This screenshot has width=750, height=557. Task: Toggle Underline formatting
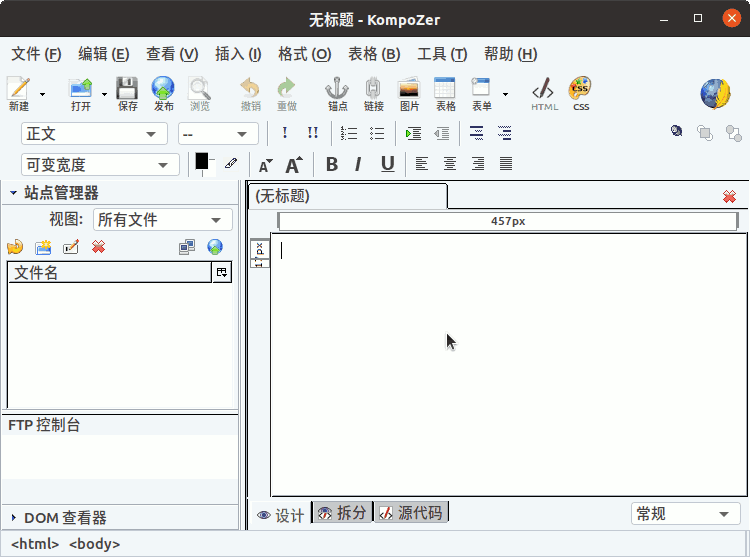pos(387,164)
